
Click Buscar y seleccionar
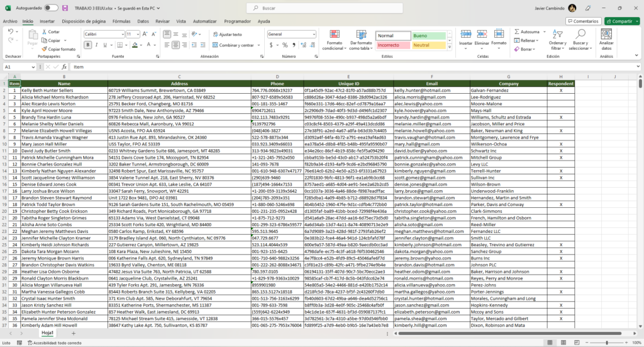click(x=580, y=40)
